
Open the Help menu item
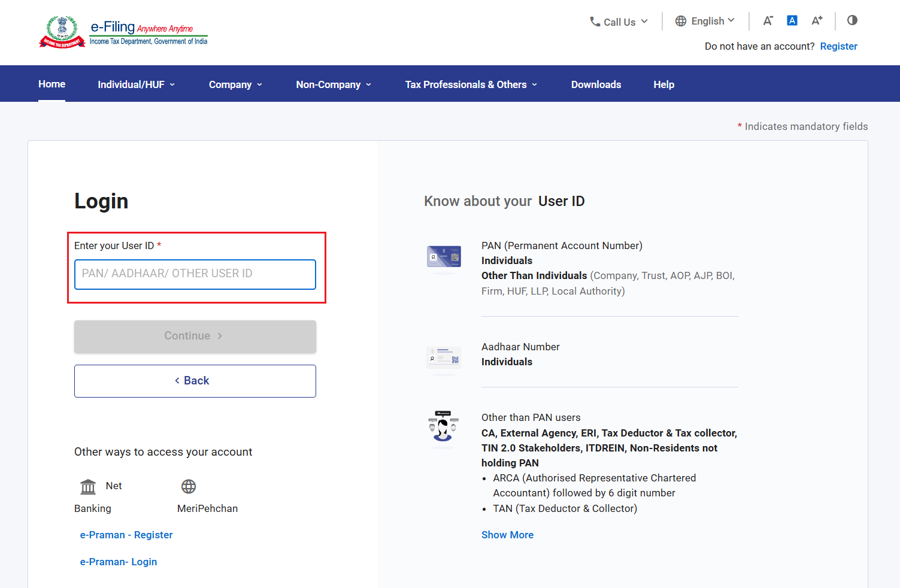click(663, 84)
